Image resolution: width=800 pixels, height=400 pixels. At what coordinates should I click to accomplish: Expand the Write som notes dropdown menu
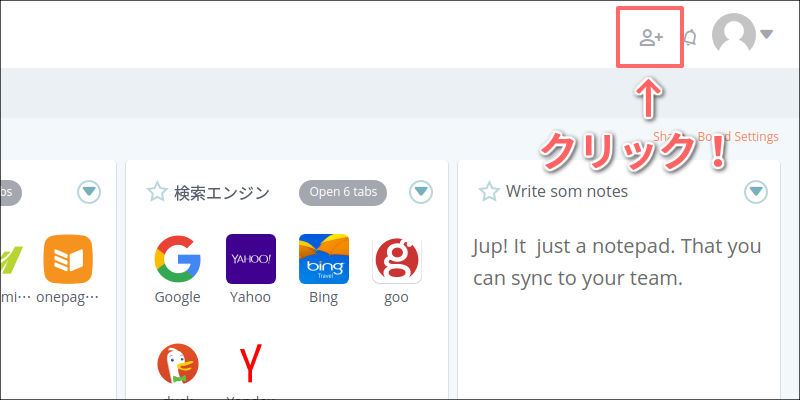click(x=756, y=192)
